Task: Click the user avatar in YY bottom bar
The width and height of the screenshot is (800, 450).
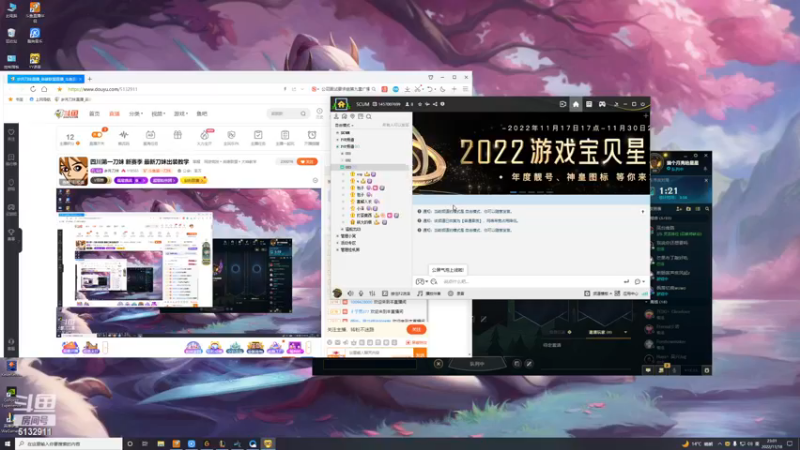Action: point(337,293)
